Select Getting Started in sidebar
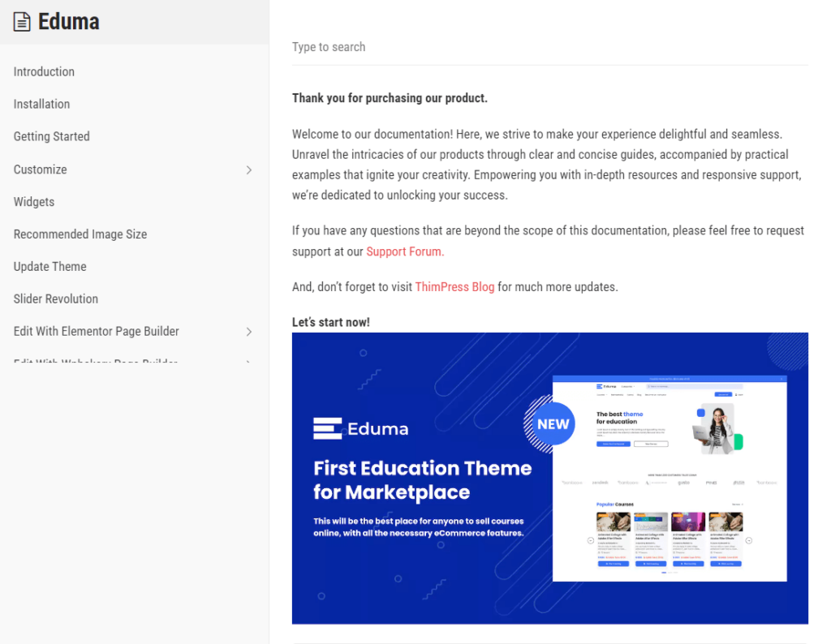The image size is (831, 644). coord(51,136)
